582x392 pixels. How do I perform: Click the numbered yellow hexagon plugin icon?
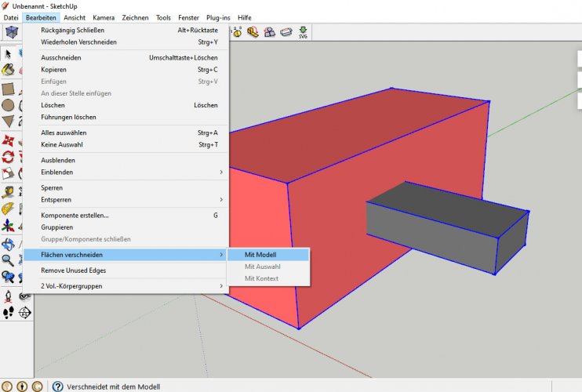point(237,32)
